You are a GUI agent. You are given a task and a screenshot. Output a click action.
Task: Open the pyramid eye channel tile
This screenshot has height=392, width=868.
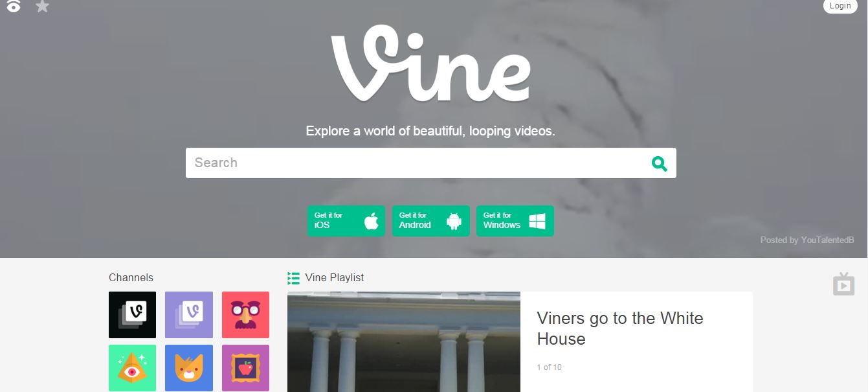coord(132,368)
